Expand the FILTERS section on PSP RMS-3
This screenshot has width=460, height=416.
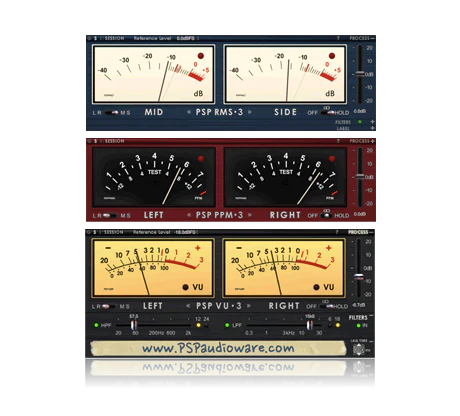coord(372,122)
